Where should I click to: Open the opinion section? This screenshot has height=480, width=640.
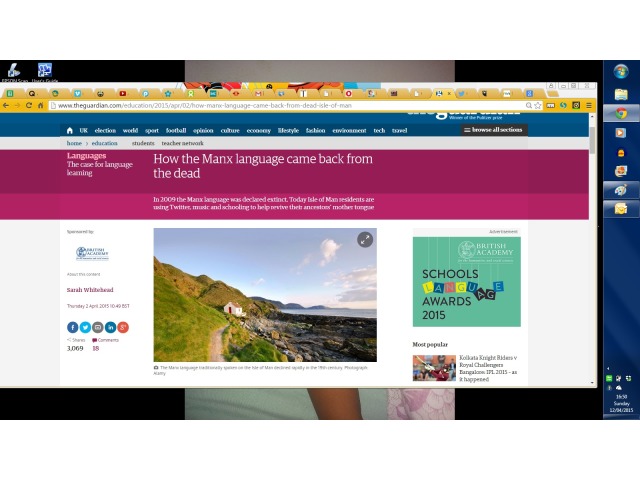point(203,131)
